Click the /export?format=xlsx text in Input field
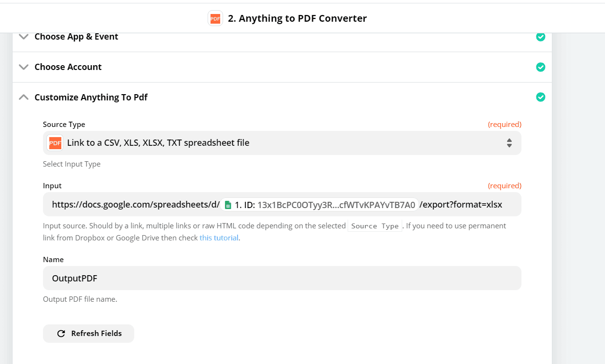605x364 pixels. pyautogui.click(x=461, y=205)
